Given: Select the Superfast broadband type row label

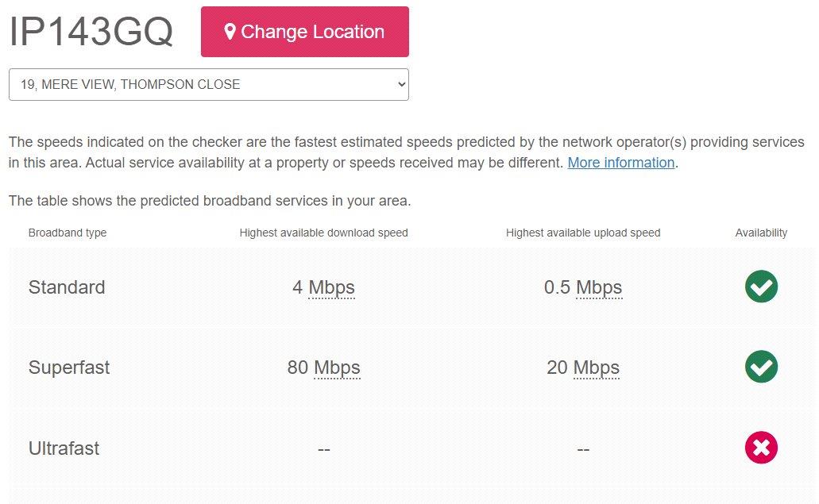Looking at the screenshot, I should tap(69, 367).
